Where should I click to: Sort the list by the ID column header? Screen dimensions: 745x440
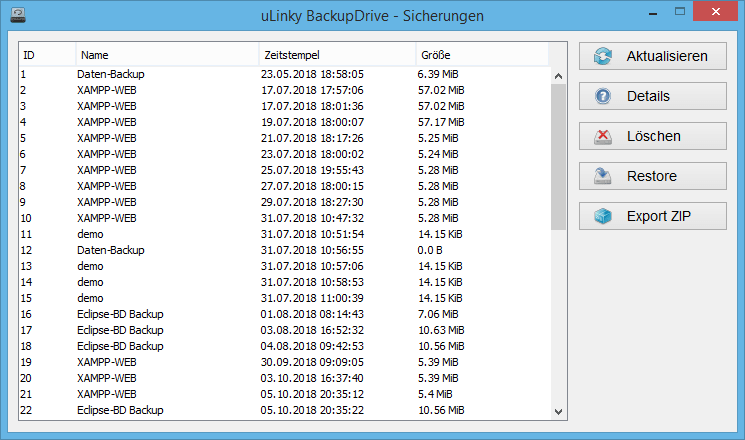pos(47,55)
